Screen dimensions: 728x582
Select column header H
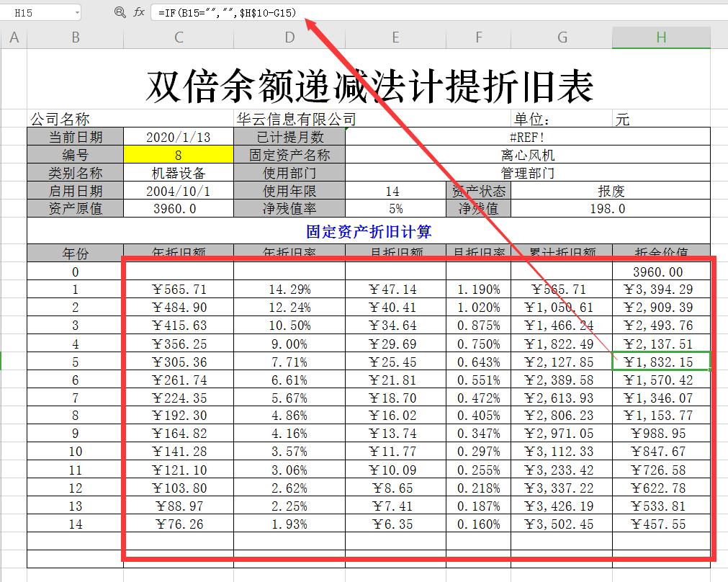[660, 37]
